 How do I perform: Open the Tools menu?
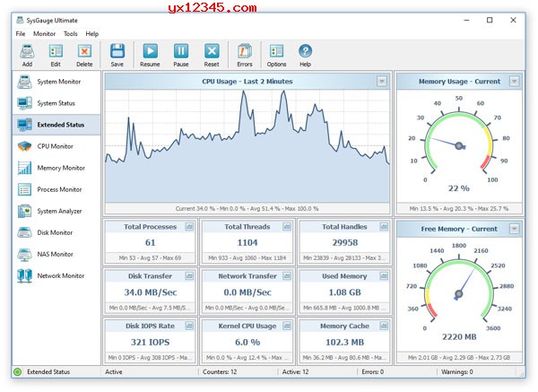click(x=71, y=34)
